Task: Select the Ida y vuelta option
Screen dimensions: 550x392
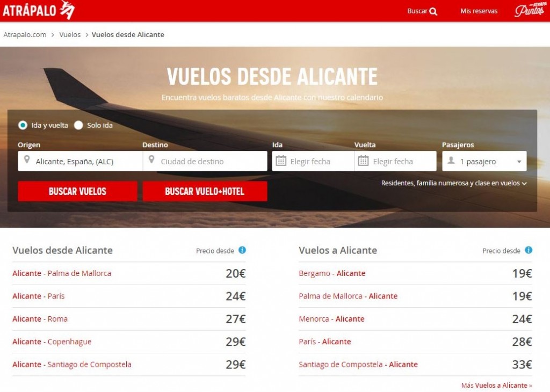Action: [x=21, y=125]
